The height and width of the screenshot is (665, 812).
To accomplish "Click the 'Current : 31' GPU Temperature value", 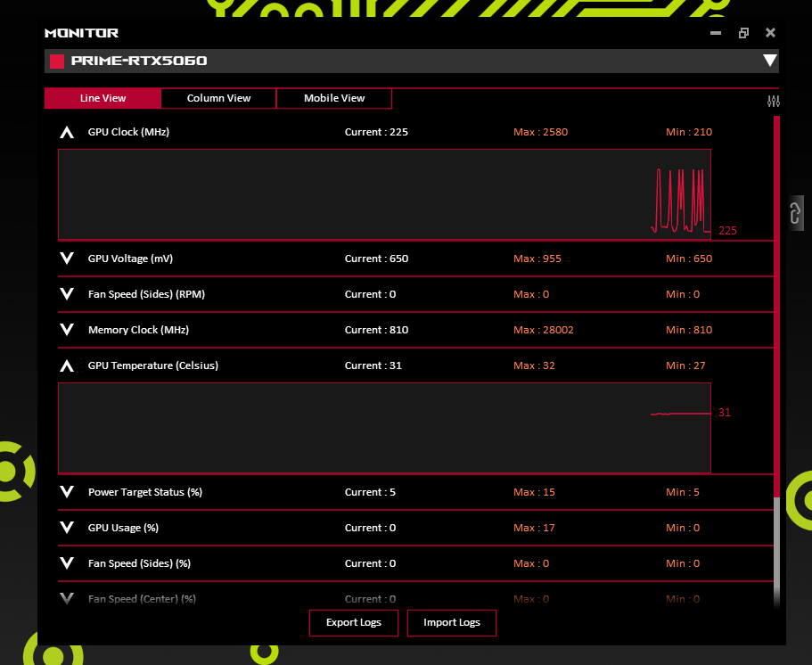I will click(373, 365).
